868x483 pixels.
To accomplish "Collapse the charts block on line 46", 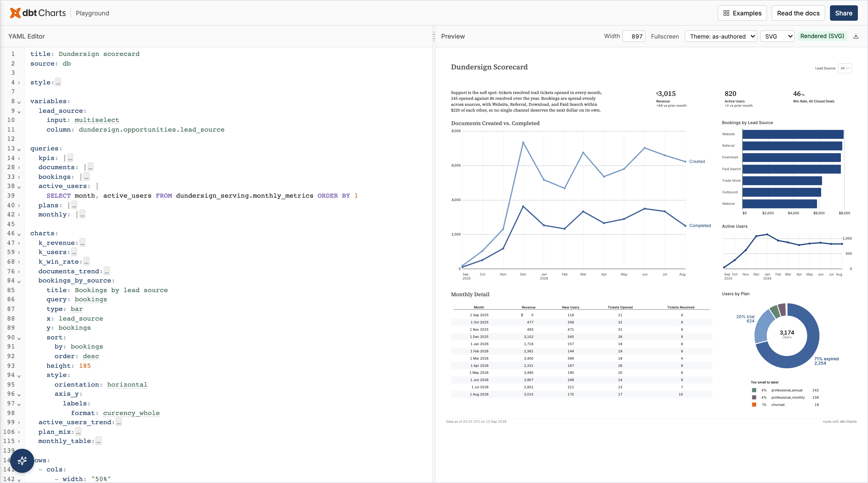I will [x=19, y=234].
